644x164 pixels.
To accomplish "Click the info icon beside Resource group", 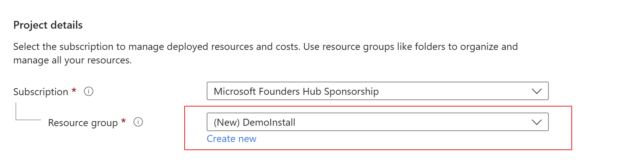I will 138,122.
